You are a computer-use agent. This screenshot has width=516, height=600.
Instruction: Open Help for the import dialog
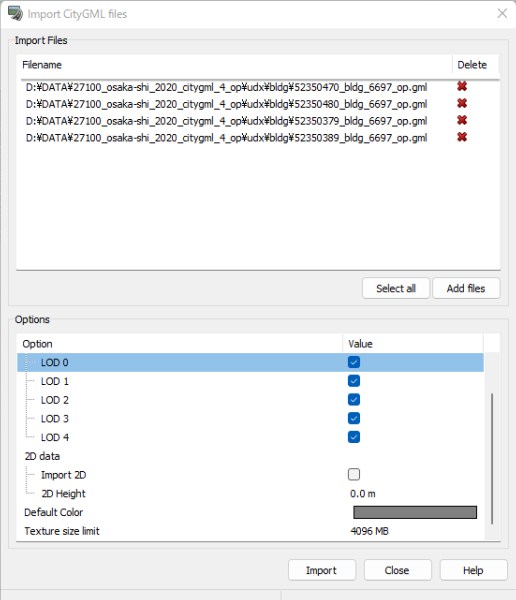click(x=474, y=570)
